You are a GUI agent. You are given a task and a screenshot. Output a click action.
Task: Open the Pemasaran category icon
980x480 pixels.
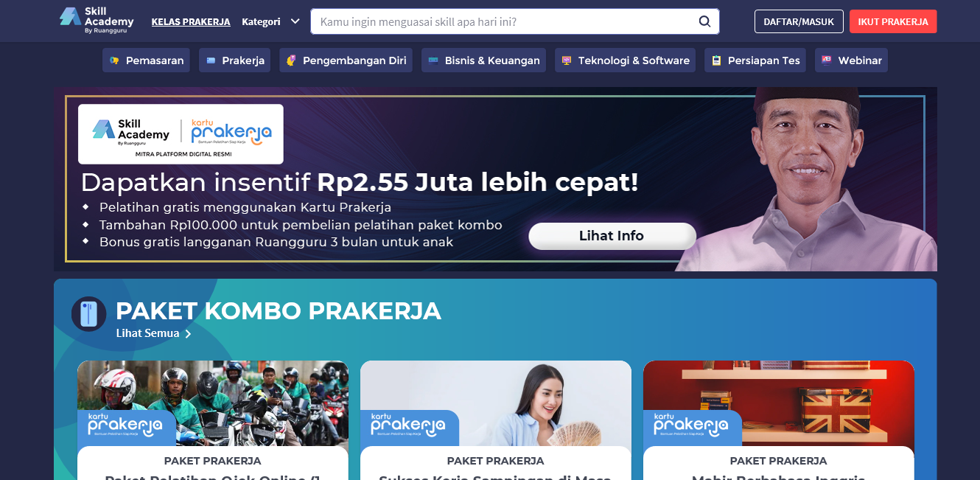point(114,60)
